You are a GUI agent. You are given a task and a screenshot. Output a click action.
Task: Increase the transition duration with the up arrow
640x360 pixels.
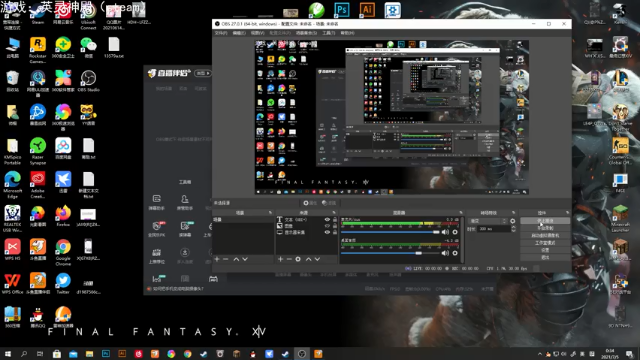point(513,227)
